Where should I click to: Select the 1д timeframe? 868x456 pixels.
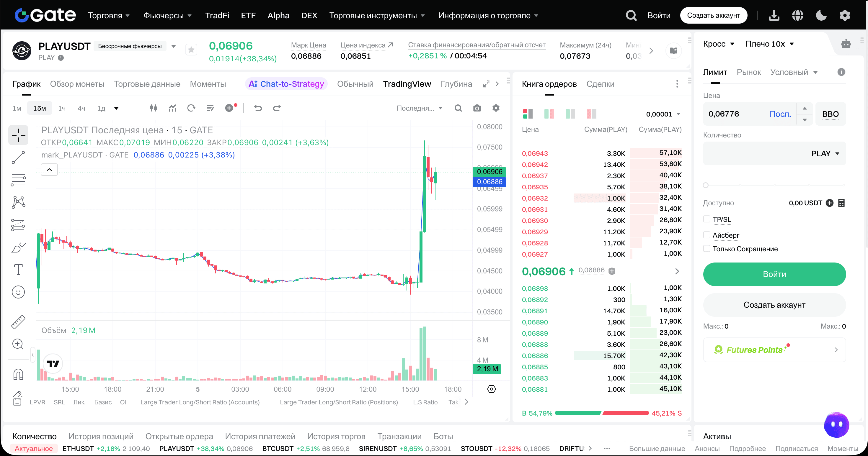(101, 108)
